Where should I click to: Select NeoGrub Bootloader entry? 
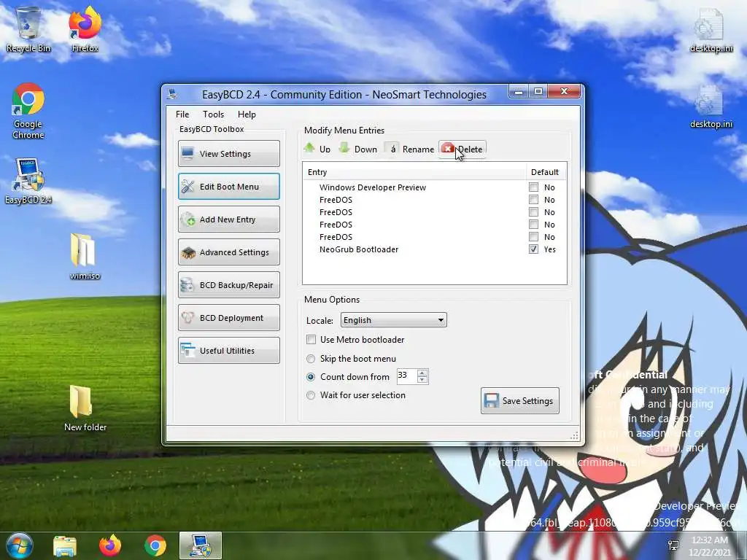point(359,249)
